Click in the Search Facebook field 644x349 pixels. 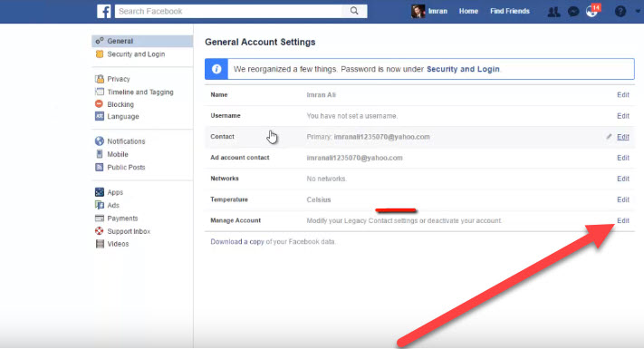click(228, 11)
